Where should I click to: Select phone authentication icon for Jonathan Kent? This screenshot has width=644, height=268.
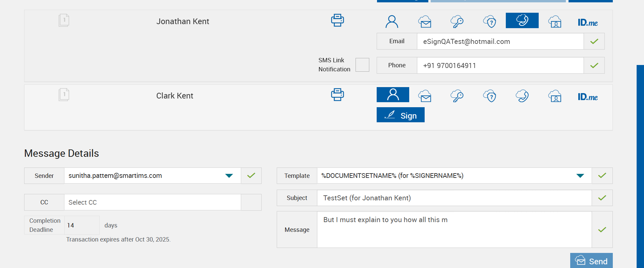522,21
